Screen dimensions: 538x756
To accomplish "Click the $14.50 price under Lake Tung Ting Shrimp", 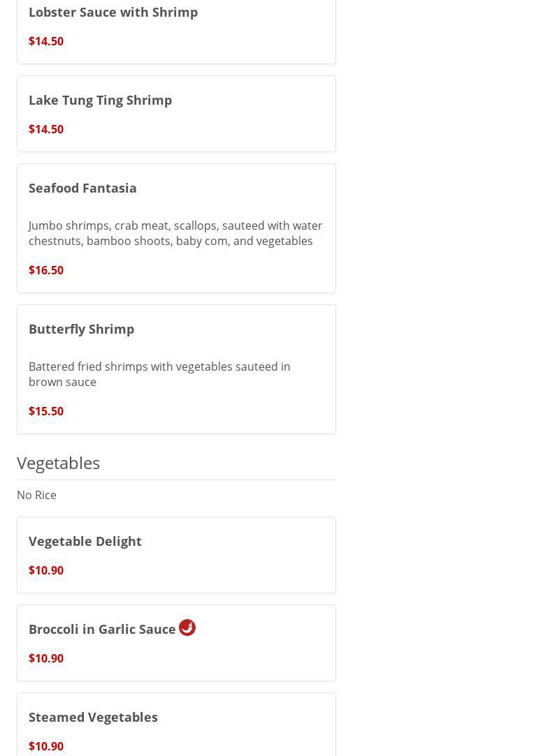I will 46,129.
